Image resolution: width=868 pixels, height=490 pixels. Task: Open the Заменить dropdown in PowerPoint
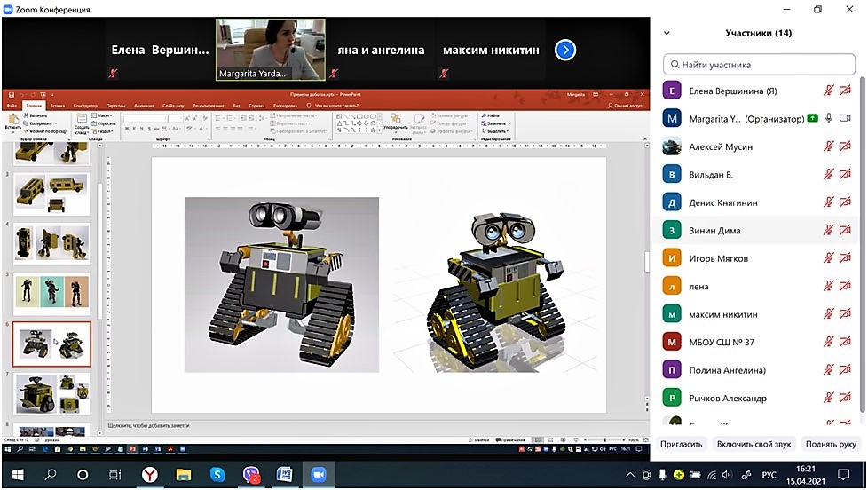495,123
